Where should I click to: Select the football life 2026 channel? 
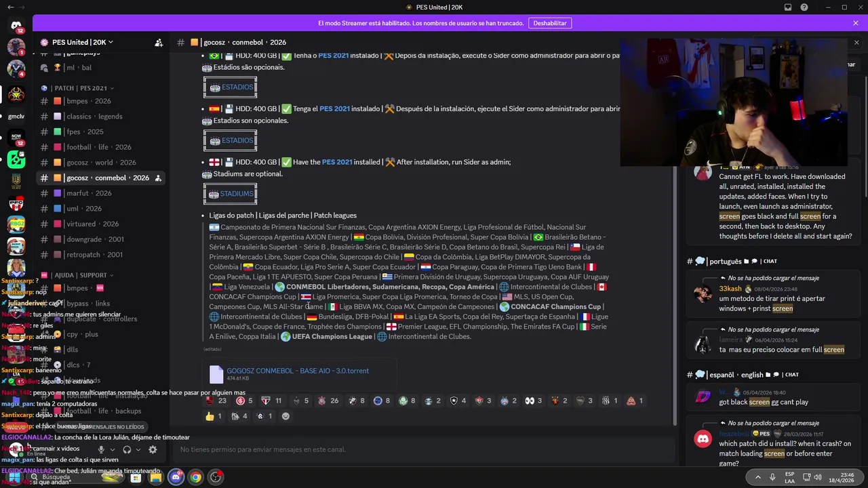tap(100, 147)
